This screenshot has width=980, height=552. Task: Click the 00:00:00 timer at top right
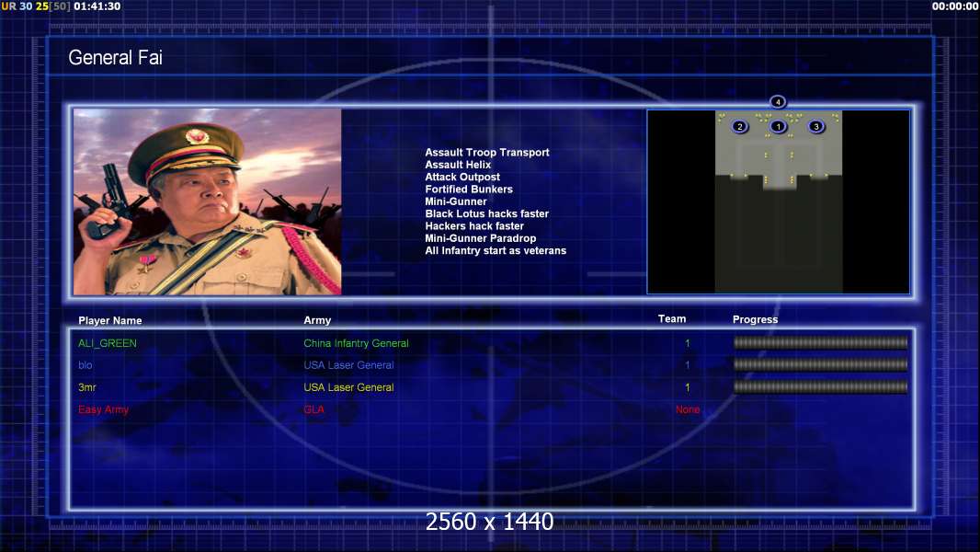[954, 6]
